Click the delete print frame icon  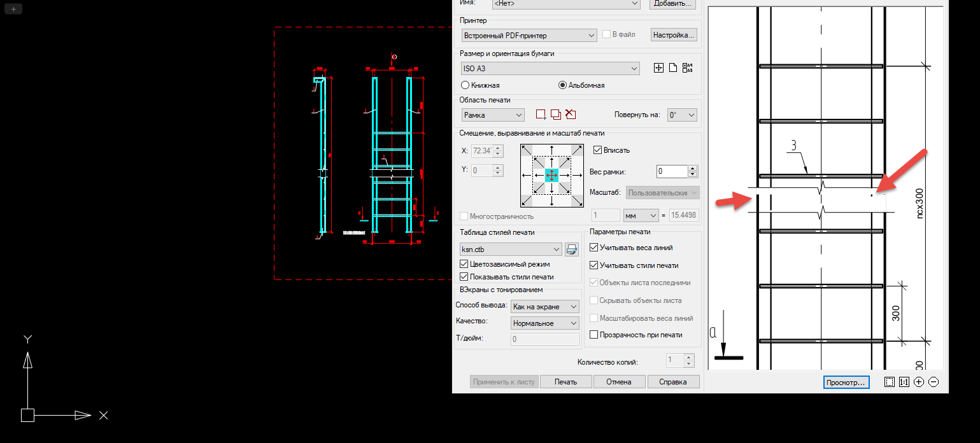tap(571, 115)
